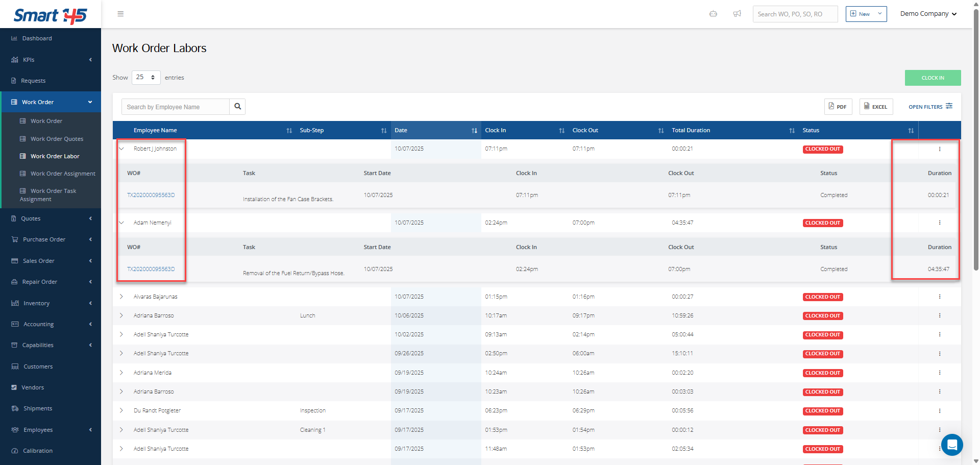The width and height of the screenshot is (980, 465).
Task: Open the chat support bubble
Action: tap(951, 445)
